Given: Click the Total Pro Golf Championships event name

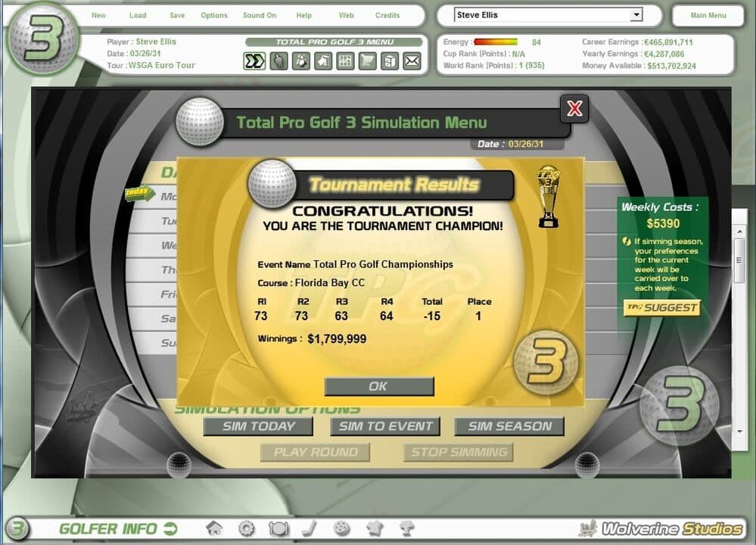Looking at the screenshot, I should pos(384,264).
